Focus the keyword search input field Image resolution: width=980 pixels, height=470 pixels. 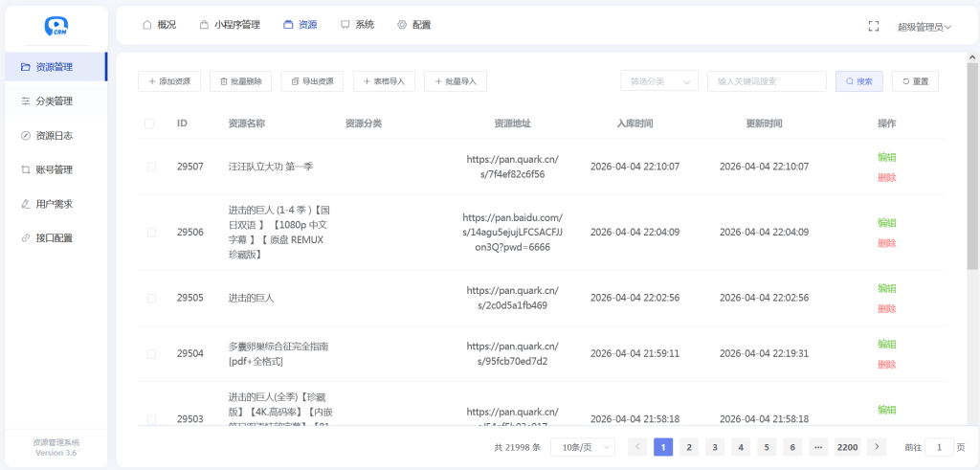[767, 81]
